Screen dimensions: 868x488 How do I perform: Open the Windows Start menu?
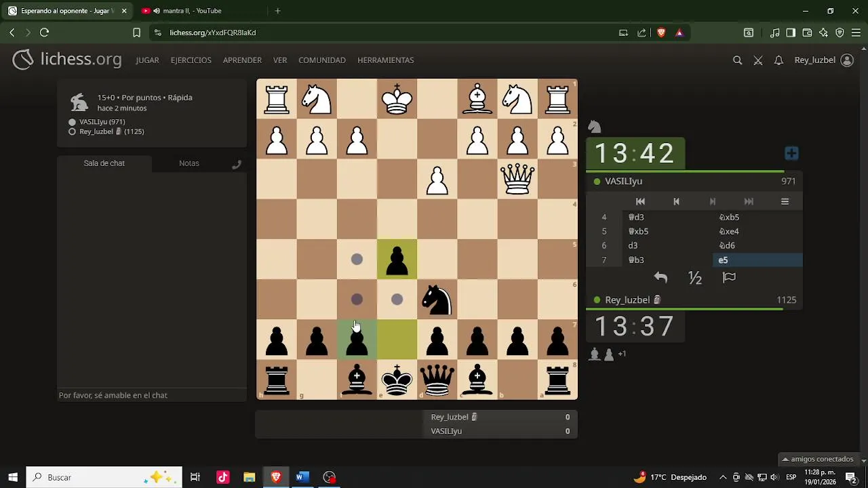(x=13, y=477)
